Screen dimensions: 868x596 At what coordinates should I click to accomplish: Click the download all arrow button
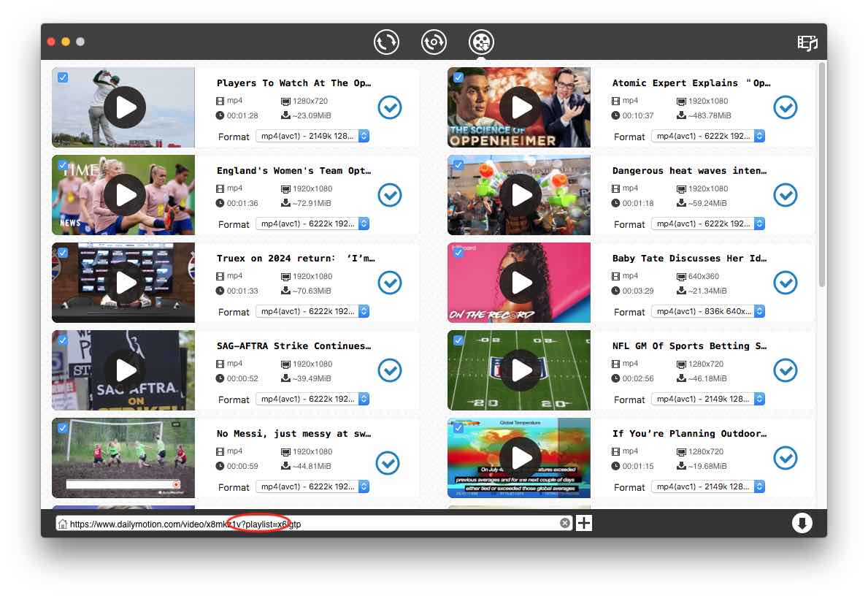coord(802,523)
